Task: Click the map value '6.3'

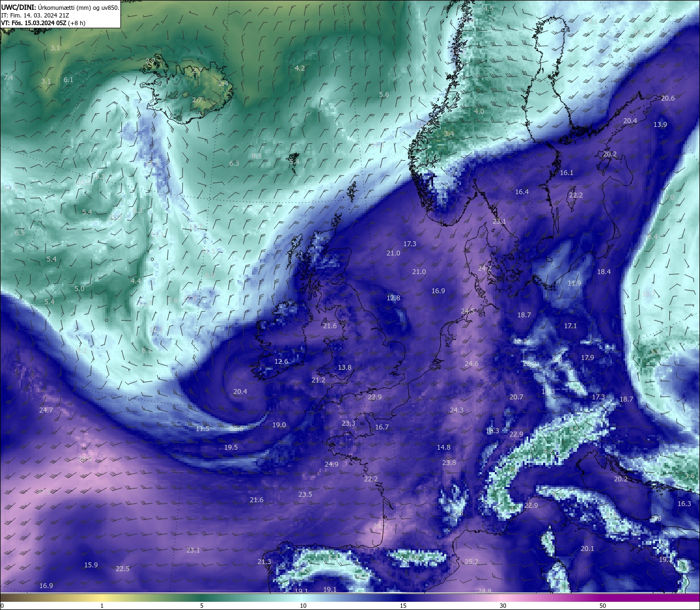Action: (234, 163)
